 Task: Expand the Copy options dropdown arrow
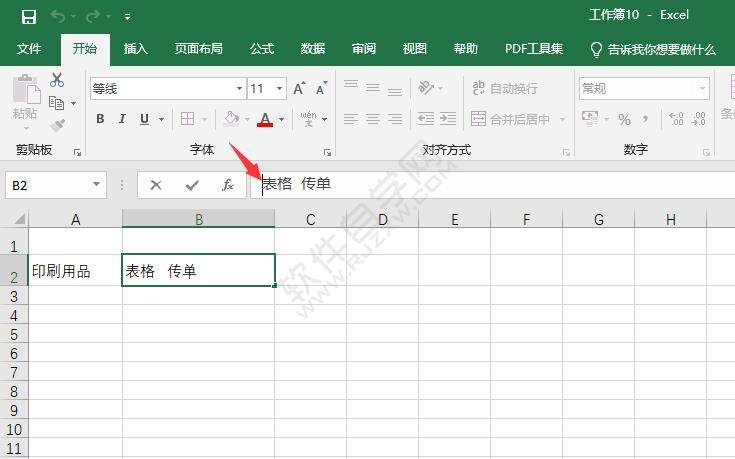pyautogui.click(x=74, y=103)
